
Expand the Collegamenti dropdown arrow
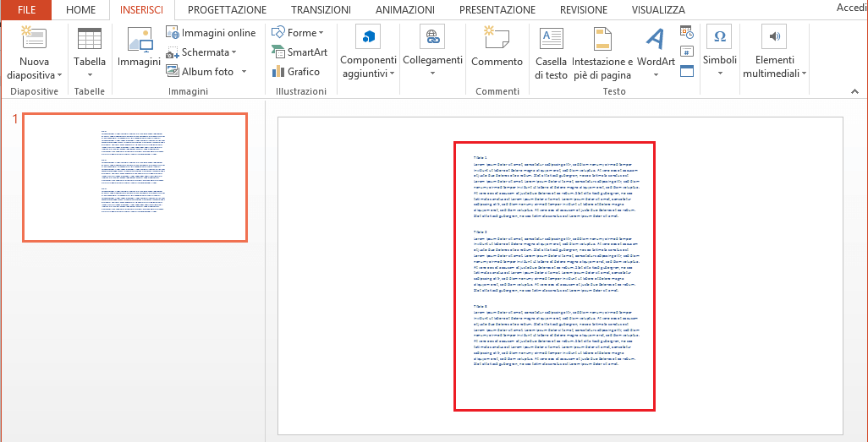click(x=432, y=74)
